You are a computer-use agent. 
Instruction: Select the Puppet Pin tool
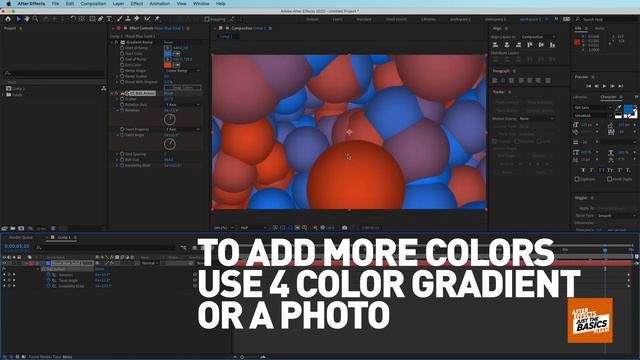(x=157, y=19)
